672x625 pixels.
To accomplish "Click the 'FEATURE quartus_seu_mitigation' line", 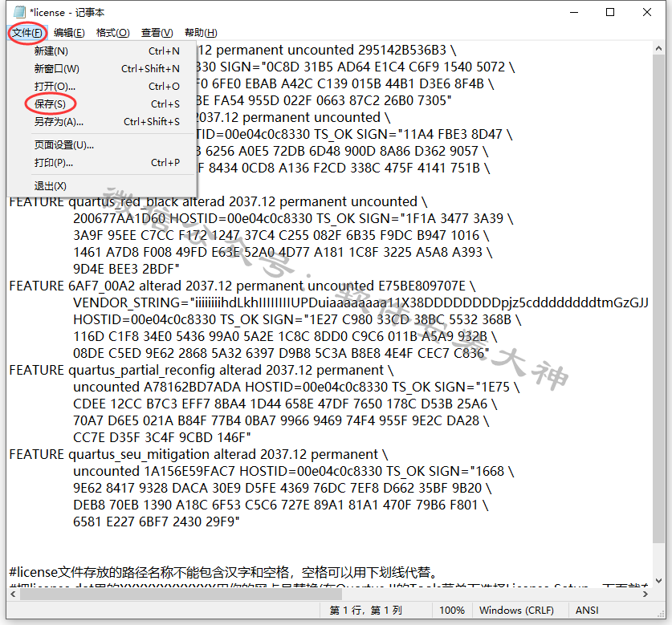I will 198,454.
